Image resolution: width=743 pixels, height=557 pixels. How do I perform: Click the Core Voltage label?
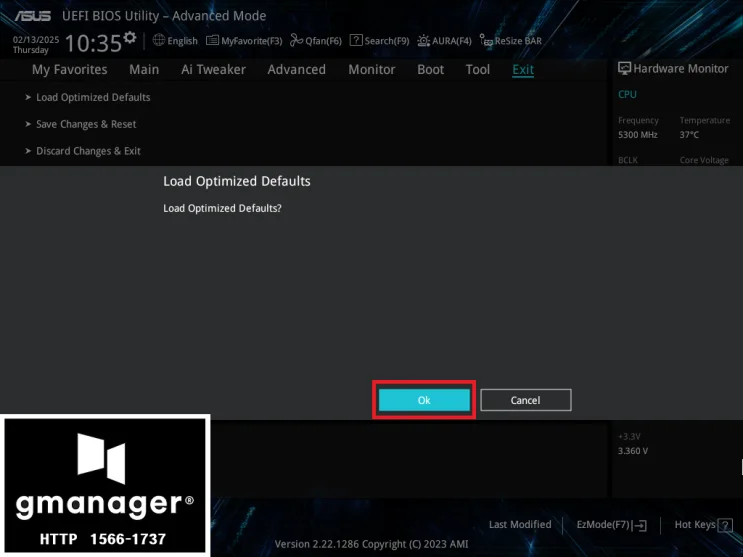coord(704,160)
